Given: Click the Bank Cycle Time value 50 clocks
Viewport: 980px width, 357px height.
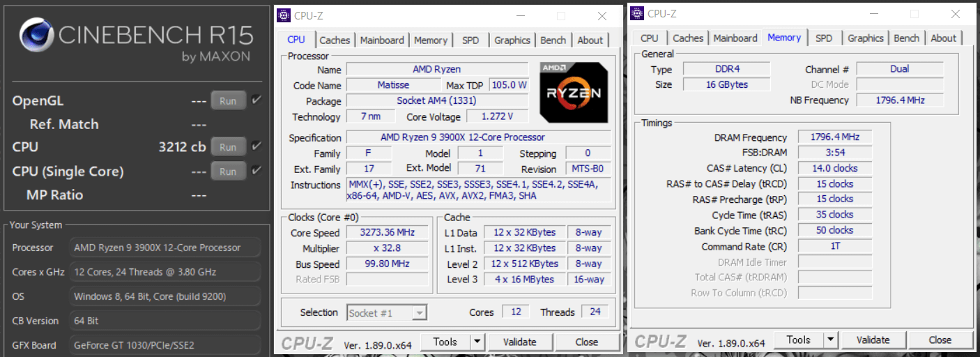Looking at the screenshot, I should pos(834,230).
